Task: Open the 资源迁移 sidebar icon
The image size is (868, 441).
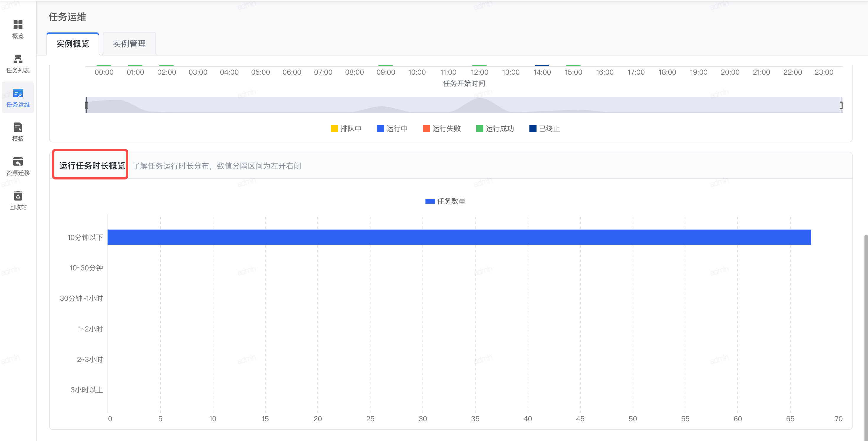Action: coord(18,161)
